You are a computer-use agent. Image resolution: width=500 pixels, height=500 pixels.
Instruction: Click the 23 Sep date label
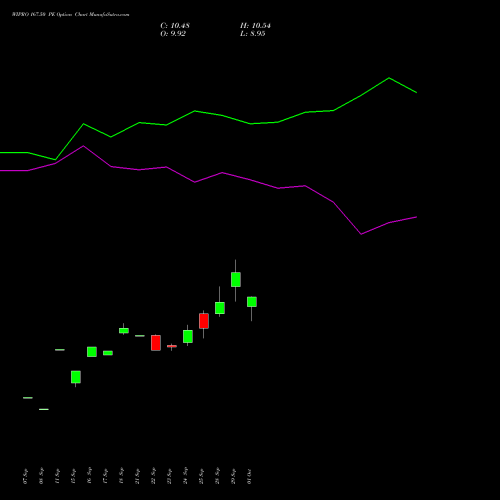[169, 476]
